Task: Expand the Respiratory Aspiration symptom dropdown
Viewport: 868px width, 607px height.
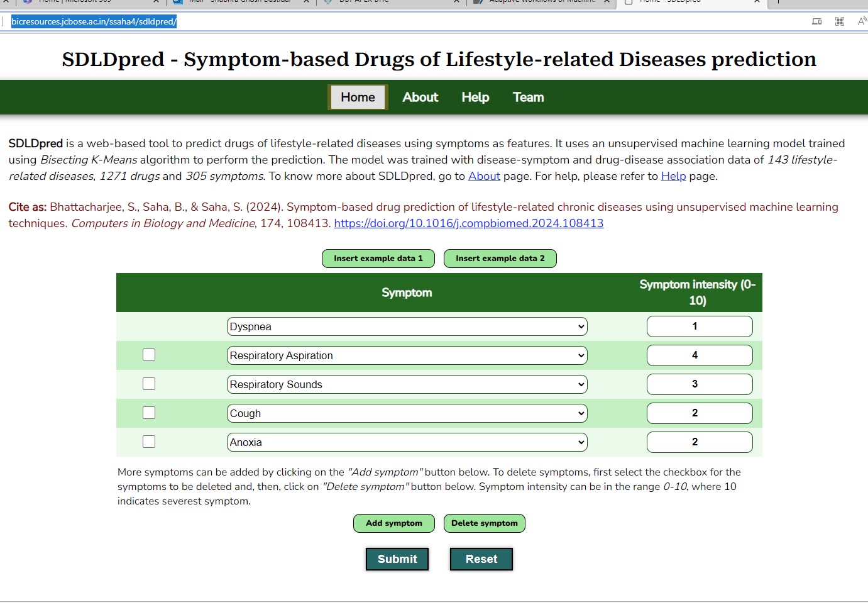Action: [407, 355]
